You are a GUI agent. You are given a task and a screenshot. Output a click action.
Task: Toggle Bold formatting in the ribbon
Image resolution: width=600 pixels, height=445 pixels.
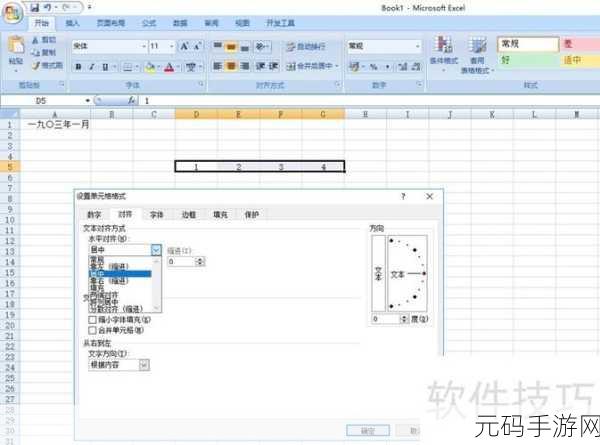click(x=78, y=67)
